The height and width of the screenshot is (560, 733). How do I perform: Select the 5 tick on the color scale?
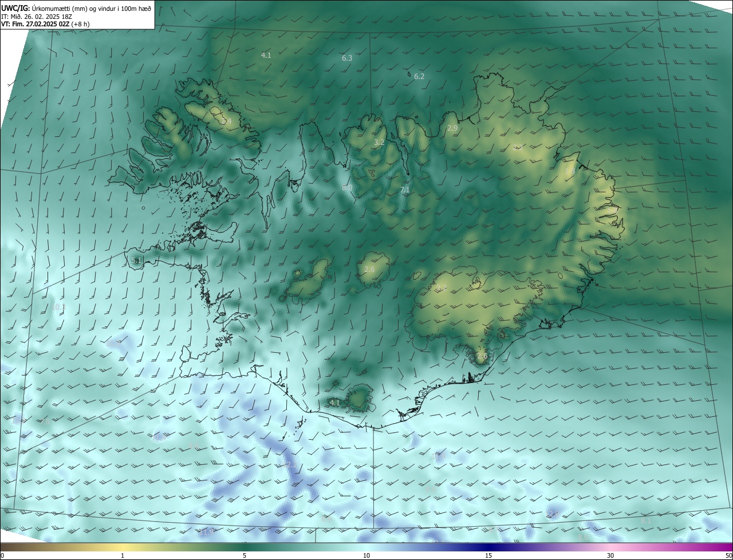coord(245,556)
